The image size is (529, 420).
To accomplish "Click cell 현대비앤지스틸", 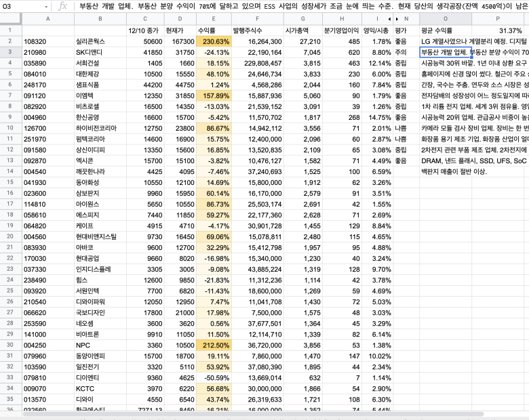I will tap(100, 236).
